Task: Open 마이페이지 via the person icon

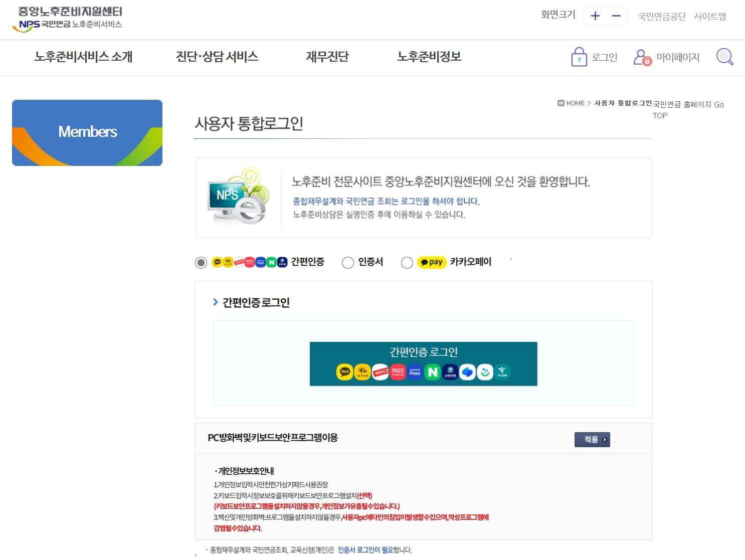Action: tap(640, 57)
